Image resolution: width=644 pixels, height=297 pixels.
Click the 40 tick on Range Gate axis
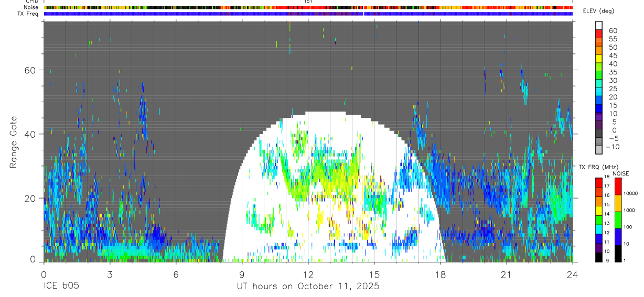click(x=30, y=134)
